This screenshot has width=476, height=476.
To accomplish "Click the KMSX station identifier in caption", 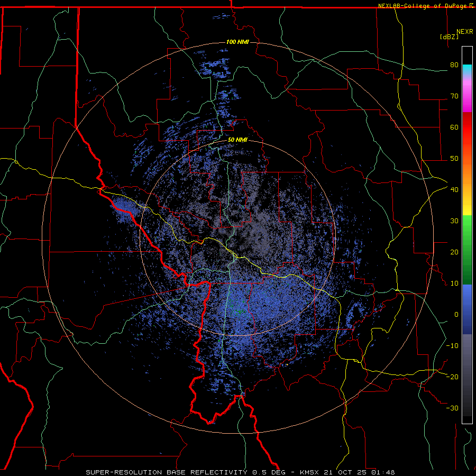I will point(309,472).
